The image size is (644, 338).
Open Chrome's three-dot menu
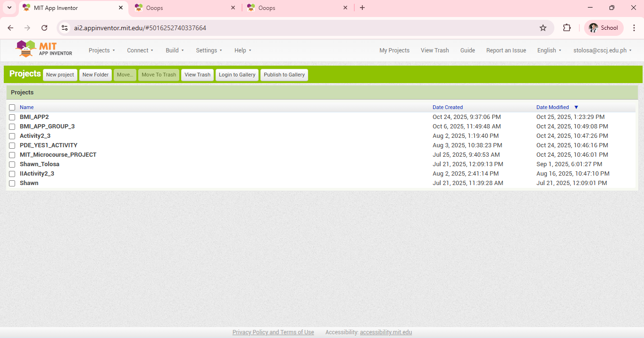pyautogui.click(x=634, y=28)
